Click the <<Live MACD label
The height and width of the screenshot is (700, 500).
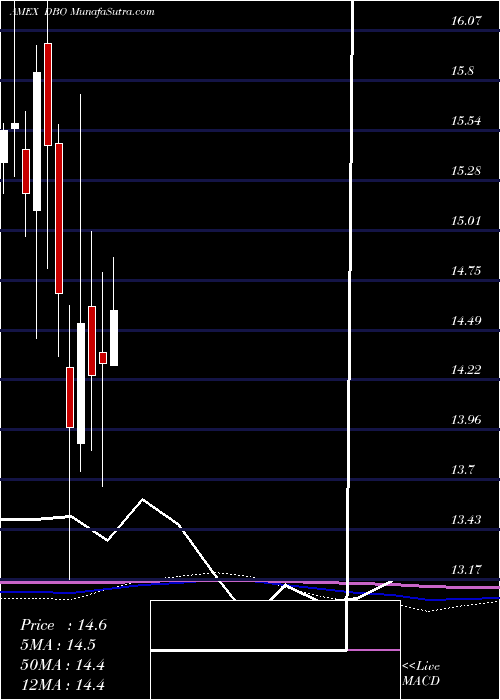click(x=421, y=673)
